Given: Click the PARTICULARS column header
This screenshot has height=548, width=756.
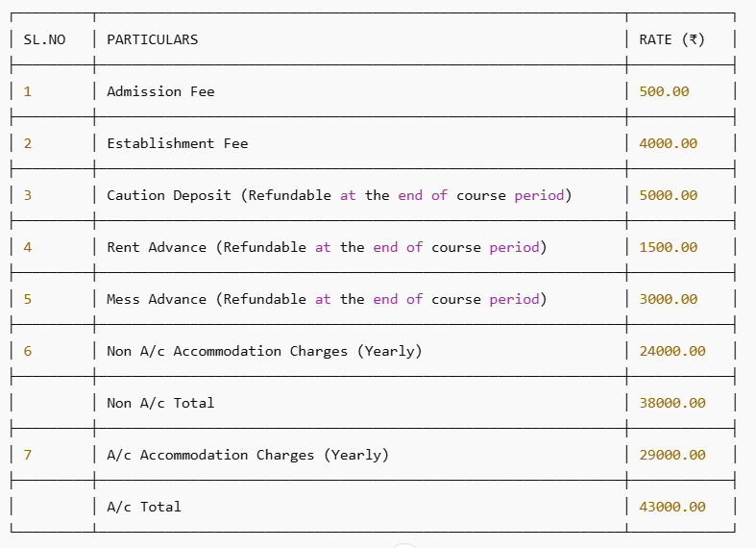Looking at the screenshot, I should (152, 39).
